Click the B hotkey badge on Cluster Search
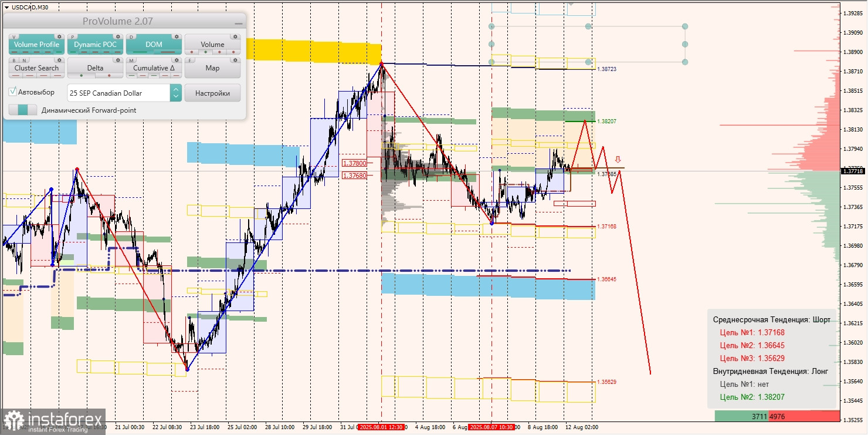Image resolution: width=868 pixels, height=435 pixels. [x=14, y=60]
